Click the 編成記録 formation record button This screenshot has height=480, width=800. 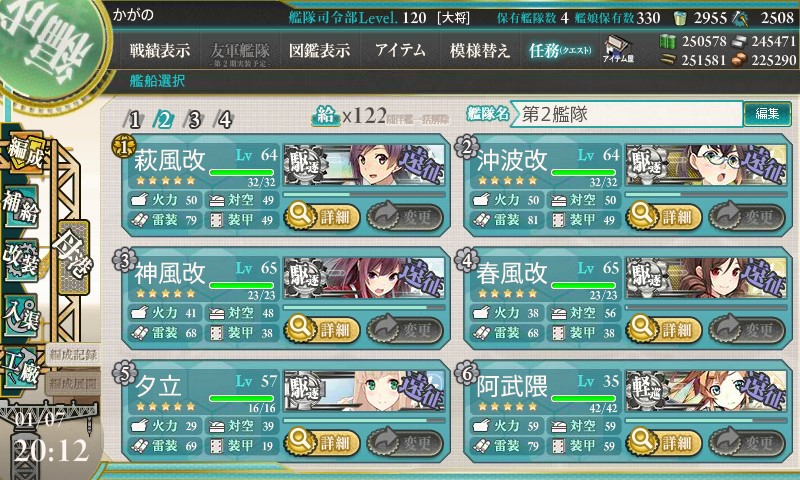(x=73, y=355)
